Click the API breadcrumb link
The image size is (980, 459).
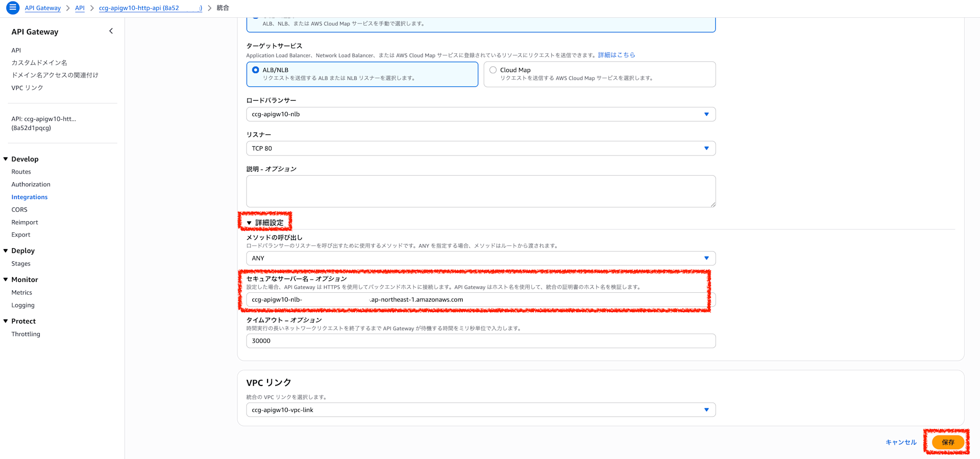click(80, 8)
